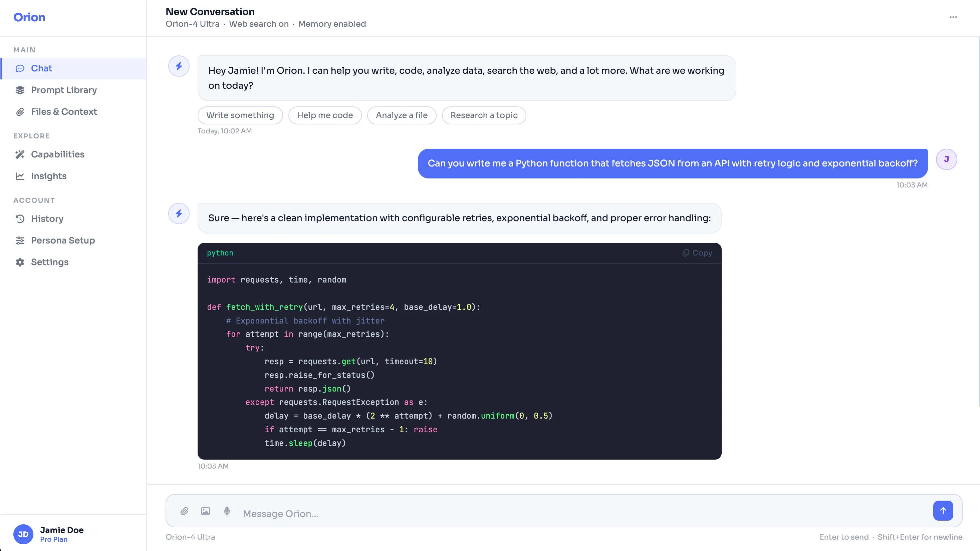This screenshot has width=980, height=551.
Task: Choose the Research a topic suggestion
Action: (x=484, y=115)
